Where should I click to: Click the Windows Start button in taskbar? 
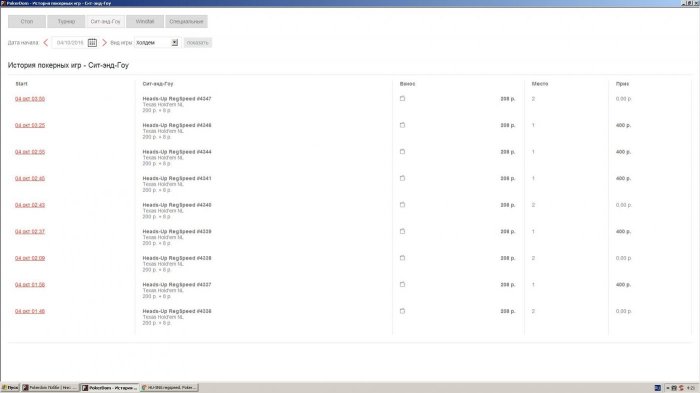10,388
